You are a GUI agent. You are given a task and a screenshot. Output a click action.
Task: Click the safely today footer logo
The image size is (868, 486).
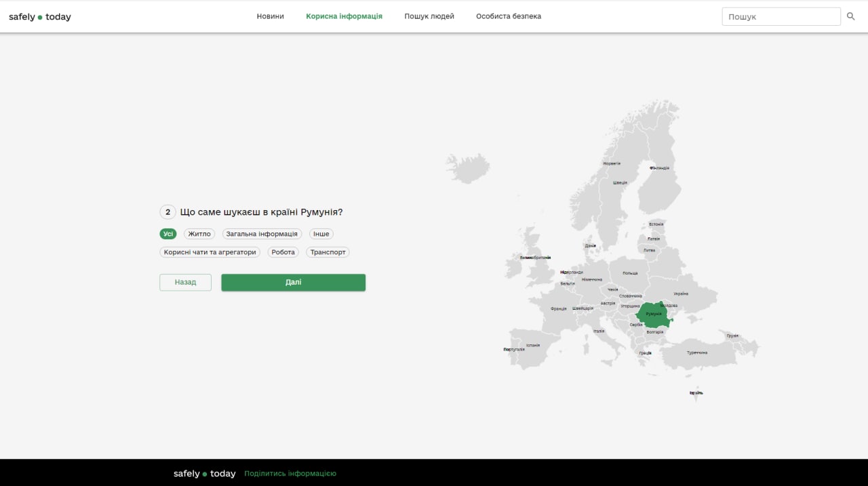[x=204, y=474]
